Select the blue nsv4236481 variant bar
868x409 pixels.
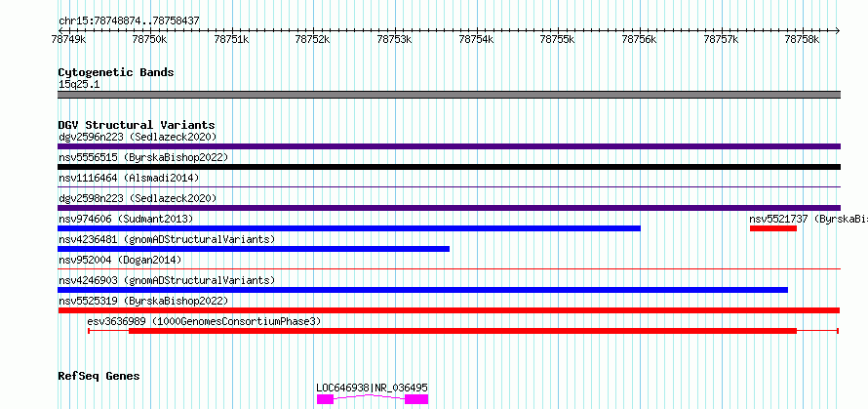[254, 249]
